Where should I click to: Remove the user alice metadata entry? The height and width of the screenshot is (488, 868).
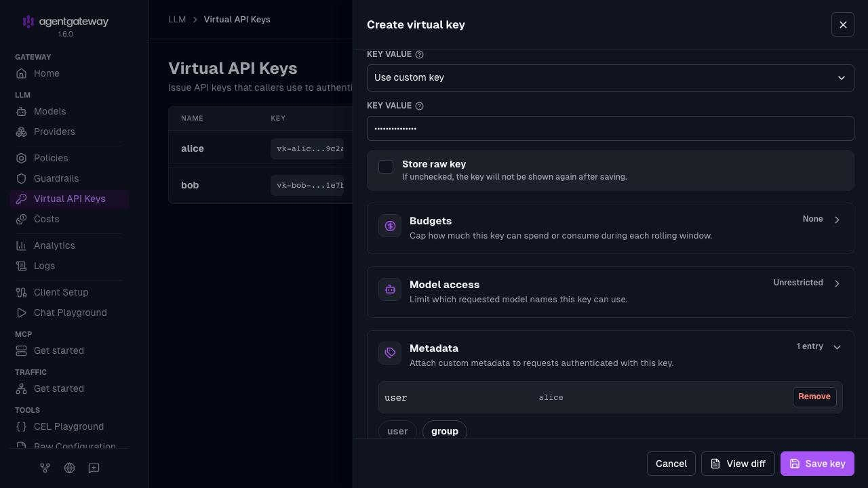pos(814,396)
